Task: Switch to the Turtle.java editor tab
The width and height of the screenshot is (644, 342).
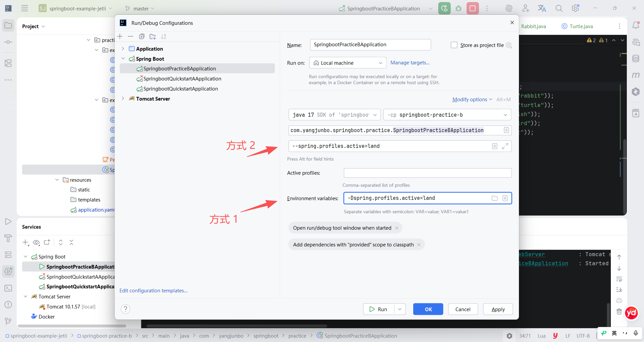Action: click(x=578, y=26)
